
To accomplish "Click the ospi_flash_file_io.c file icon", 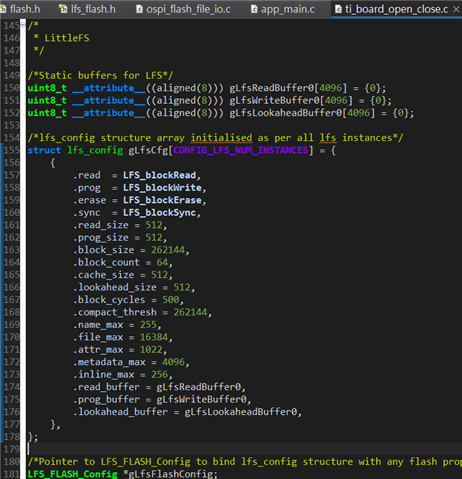I will pos(139,9).
